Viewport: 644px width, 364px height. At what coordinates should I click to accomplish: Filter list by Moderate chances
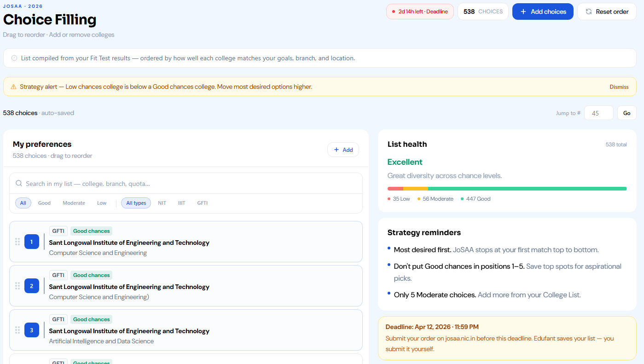coord(74,203)
